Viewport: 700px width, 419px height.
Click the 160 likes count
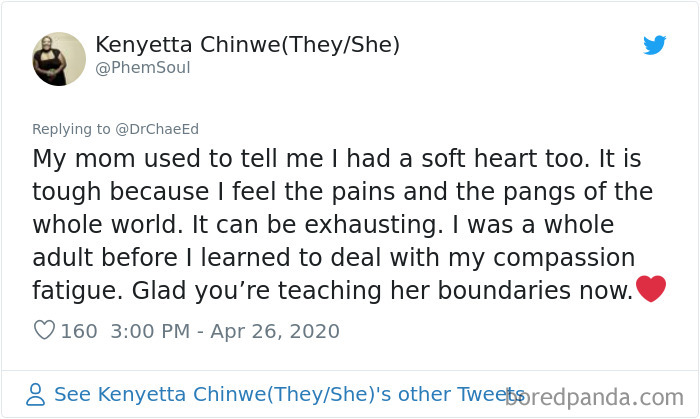click(79, 331)
